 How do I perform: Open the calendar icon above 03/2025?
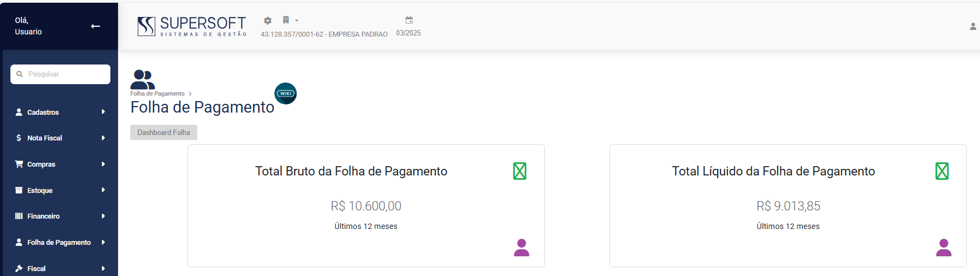(x=409, y=20)
